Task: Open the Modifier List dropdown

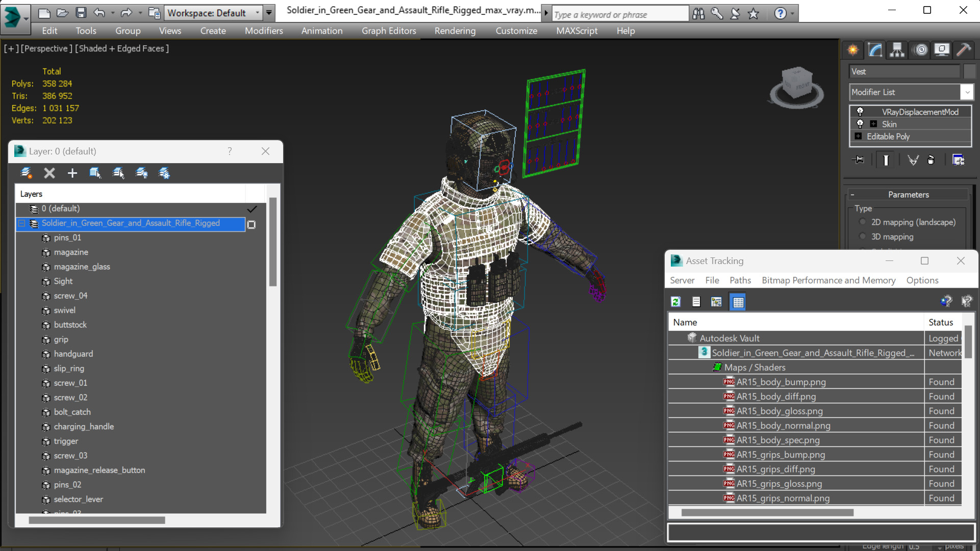Action: tap(967, 92)
